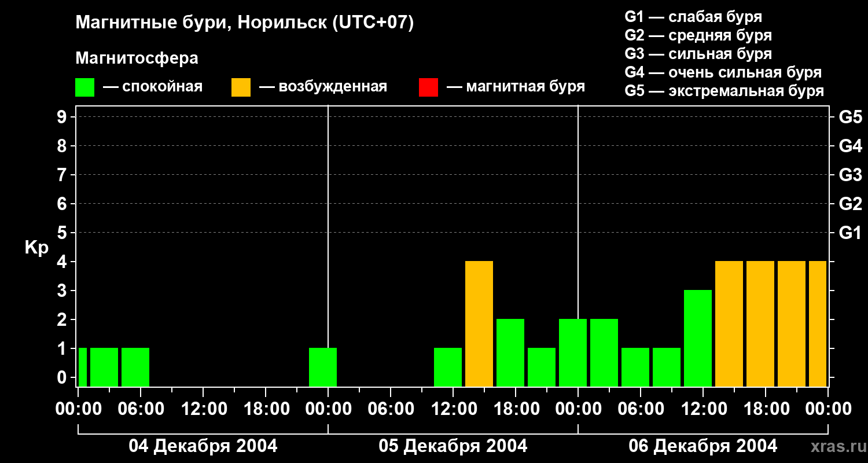
Task: Click the '05 Декабря 2004' date label
Action: click(x=453, y=446)
